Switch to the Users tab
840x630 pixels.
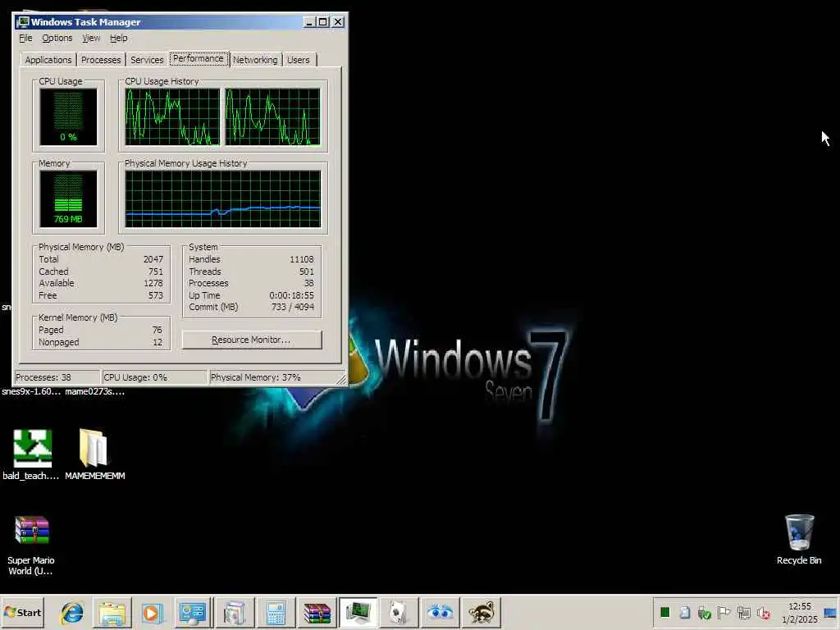pos(299,60)
